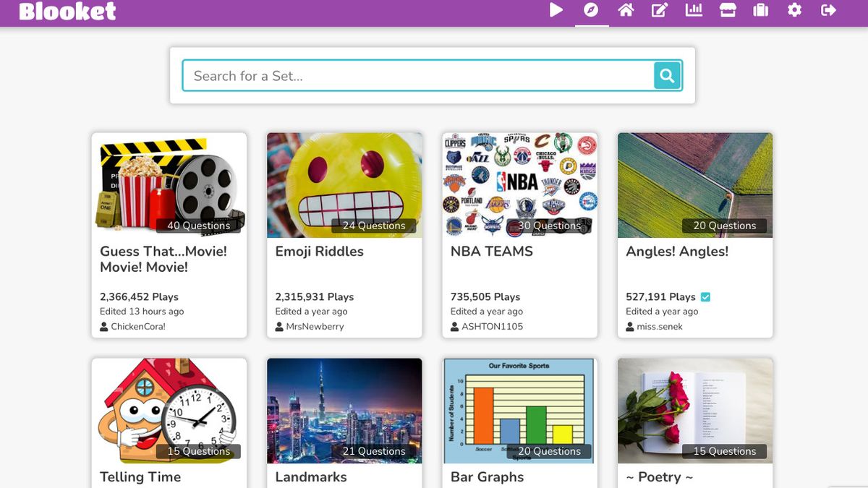Image resolution: width=868 pixels, height=488 pixels.
Task: Select the Play icon in the navbar
Action: [x=556, y=10]
